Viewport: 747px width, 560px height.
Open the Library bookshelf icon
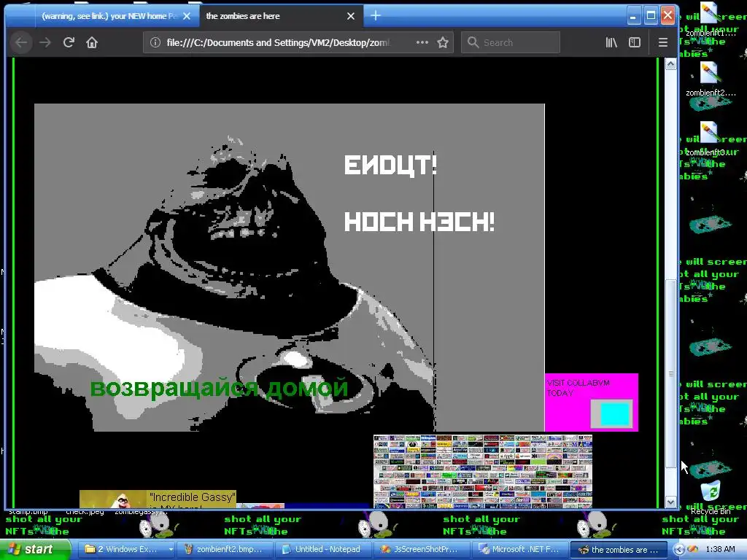(611, 42)
